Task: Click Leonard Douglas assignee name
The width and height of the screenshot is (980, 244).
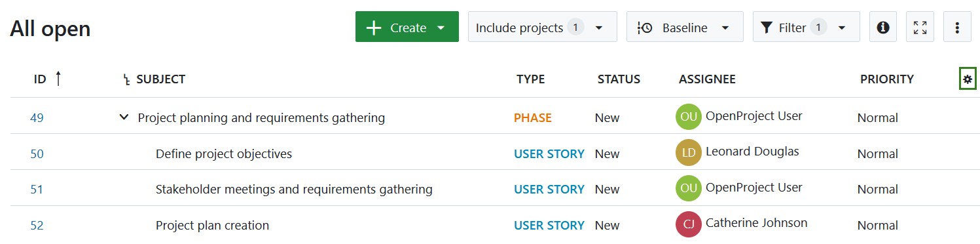Action: tap(752, 152)
